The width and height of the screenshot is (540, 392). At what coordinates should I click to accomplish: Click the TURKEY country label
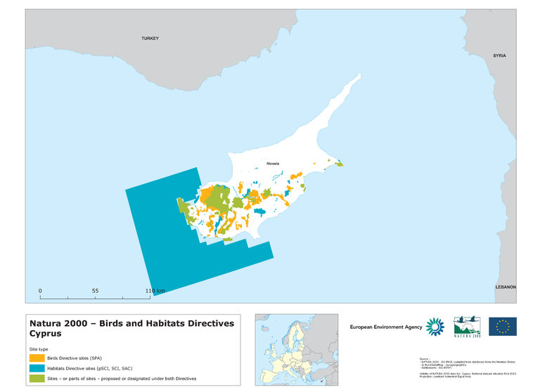coord(150,38)
